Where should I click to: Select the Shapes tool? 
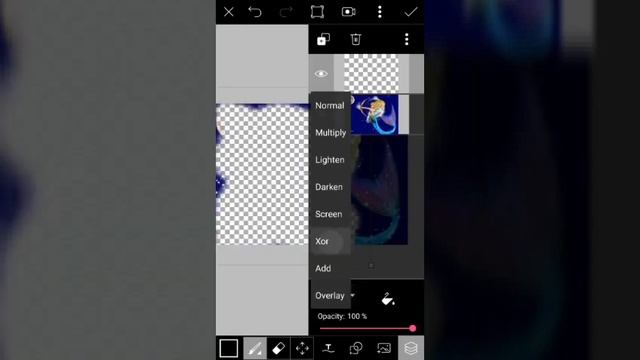click(356, 348)
